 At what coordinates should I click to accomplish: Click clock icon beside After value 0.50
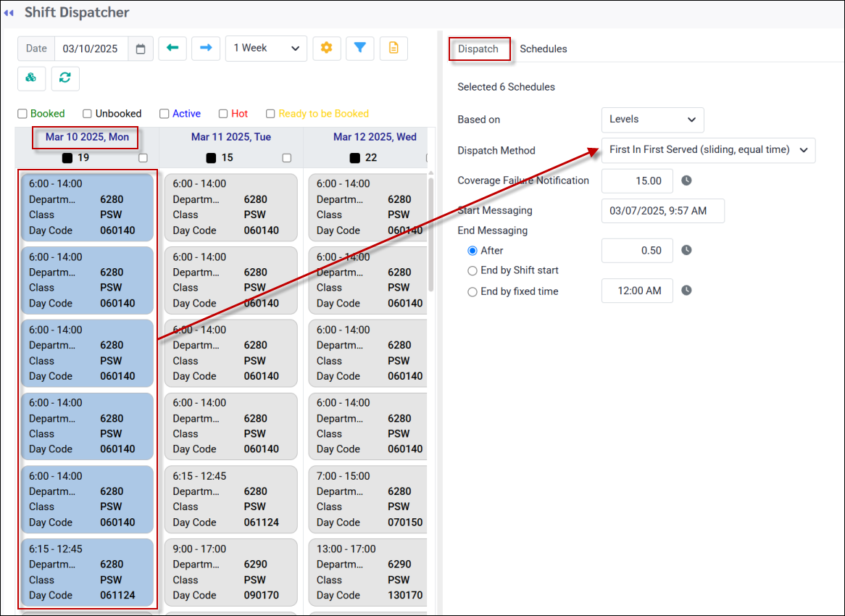tap(686, 250)
